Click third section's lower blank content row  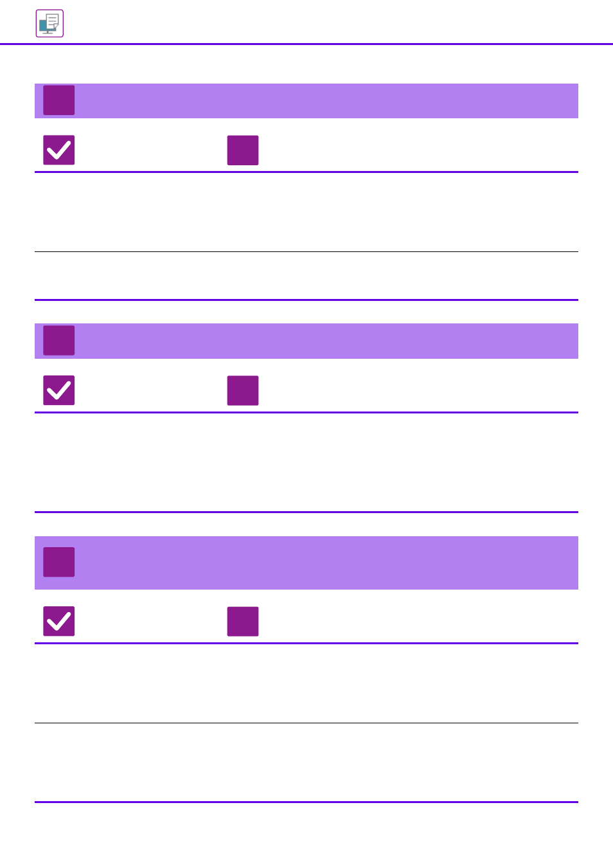coord(306,763)
